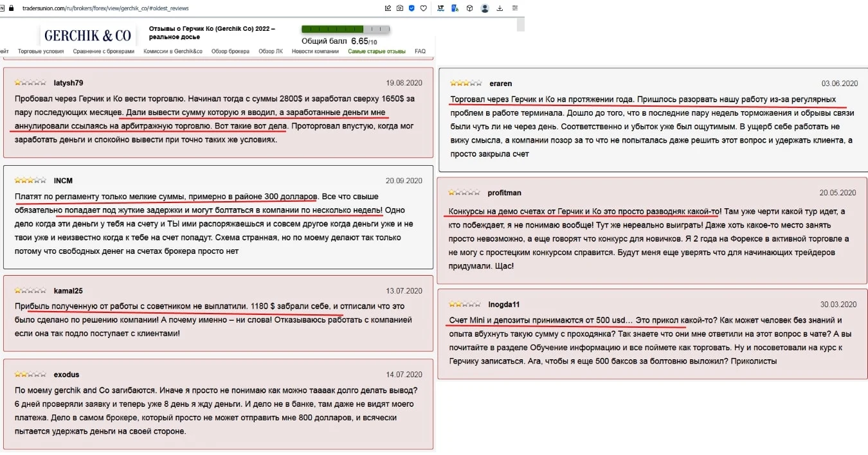Image resolution: width=868 pixels, height=455 pixels.
Task: Click the date 30.03.2020
Action: (838, 305)
